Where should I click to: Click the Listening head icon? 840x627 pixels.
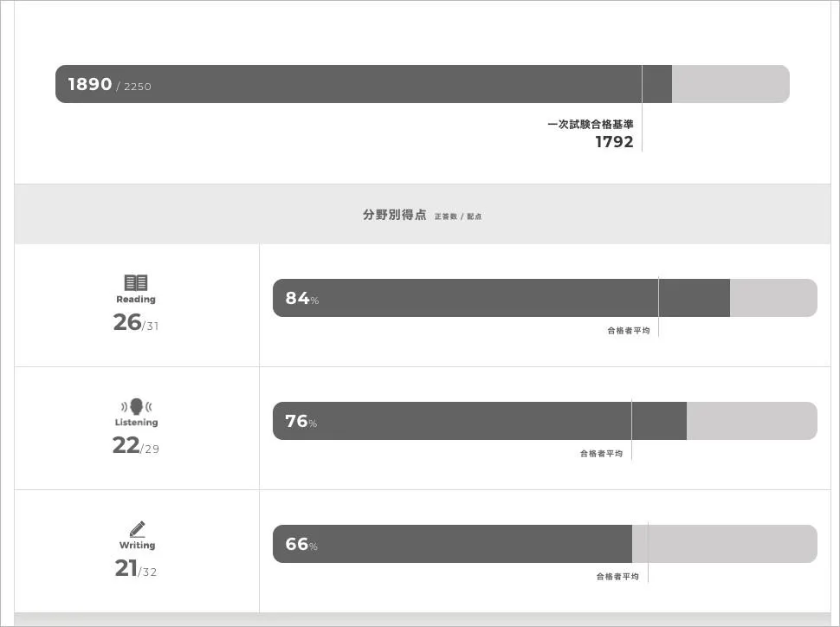click(136, 406)
